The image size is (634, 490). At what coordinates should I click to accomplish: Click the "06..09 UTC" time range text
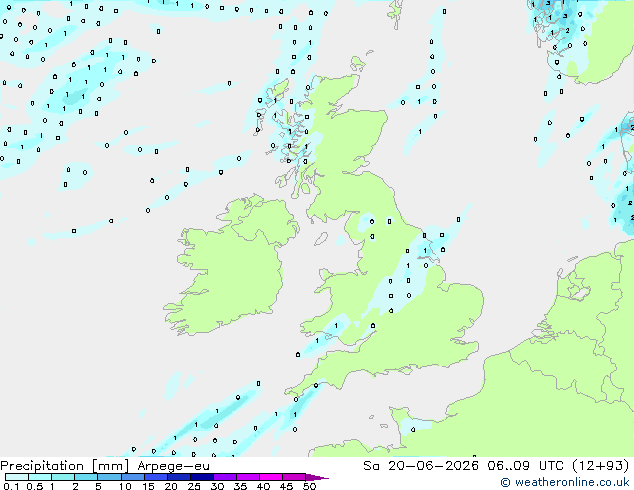pyautogui.click(x=525, y=466)
